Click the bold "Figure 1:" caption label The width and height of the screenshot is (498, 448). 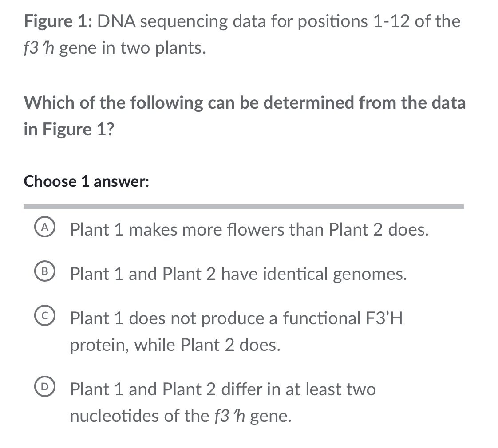[58, 21]
